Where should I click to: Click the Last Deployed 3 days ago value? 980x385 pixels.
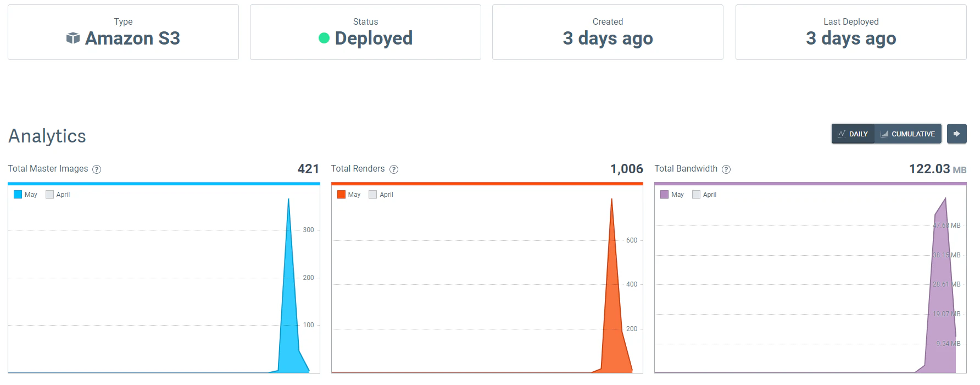851,38
